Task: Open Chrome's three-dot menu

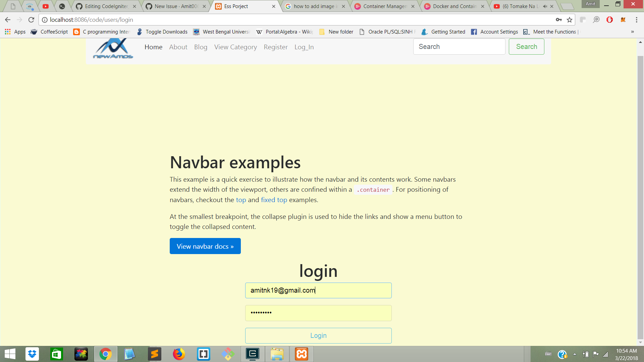Action: pyautogui.click(x=636, y=20)
